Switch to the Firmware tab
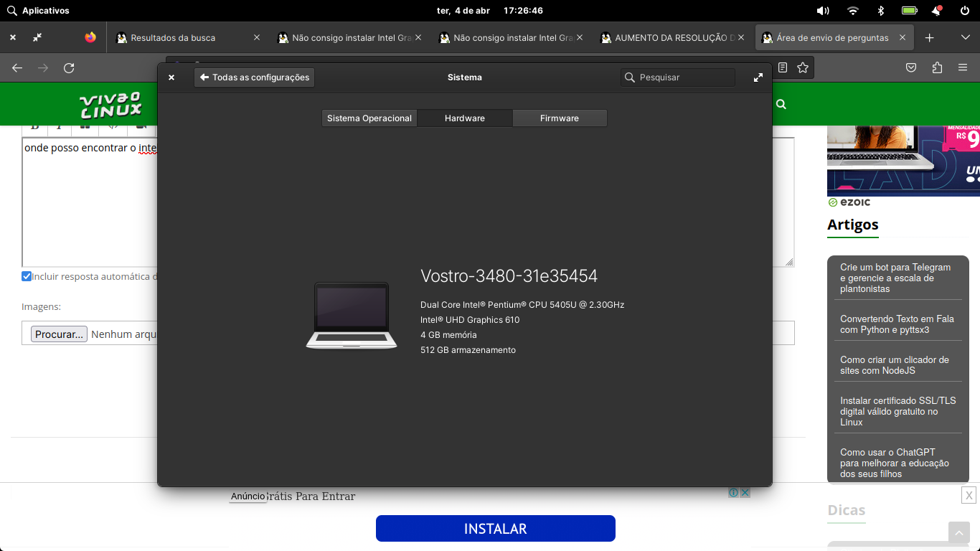Viewport: 980px width, 551px height. tap(560, 118)
